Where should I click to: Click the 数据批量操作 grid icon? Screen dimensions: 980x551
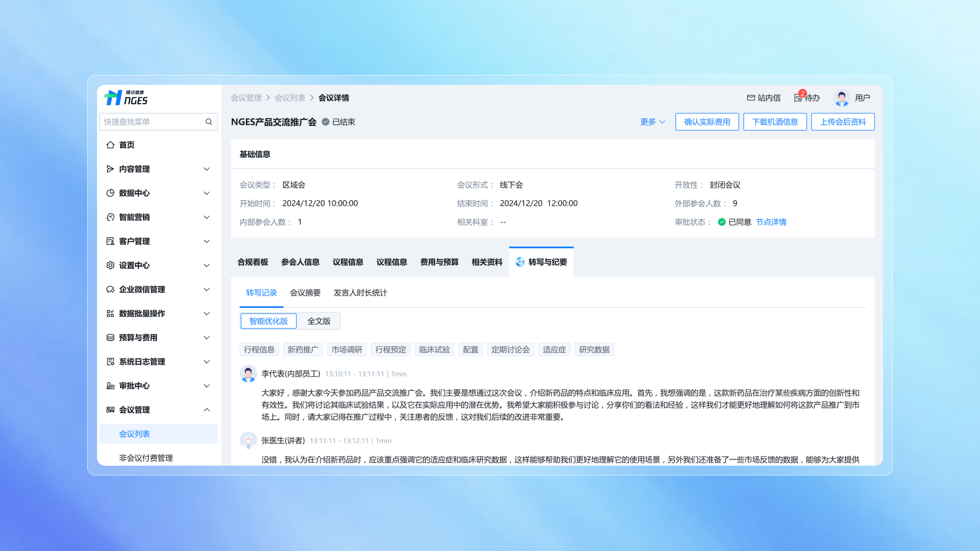(110, 313)
